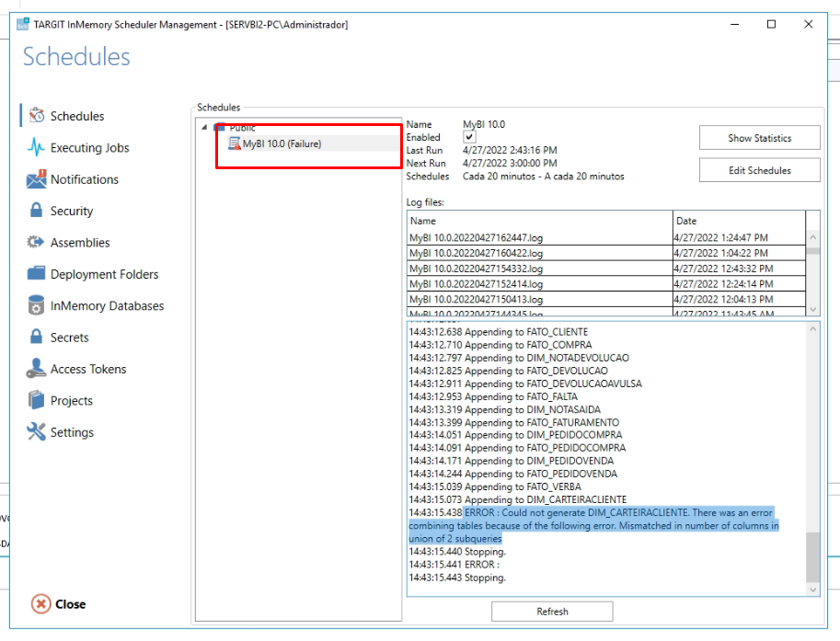Open the Executing Jobs section
Screen dimensions: 840x641
tap(89, 148)
